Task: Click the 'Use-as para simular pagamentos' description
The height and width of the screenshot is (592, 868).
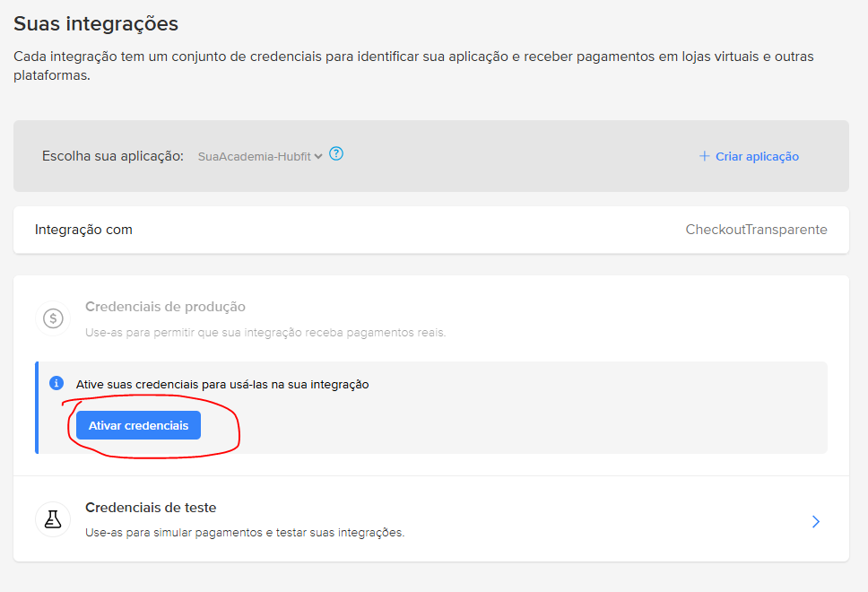Action: [x=245, y=532]
